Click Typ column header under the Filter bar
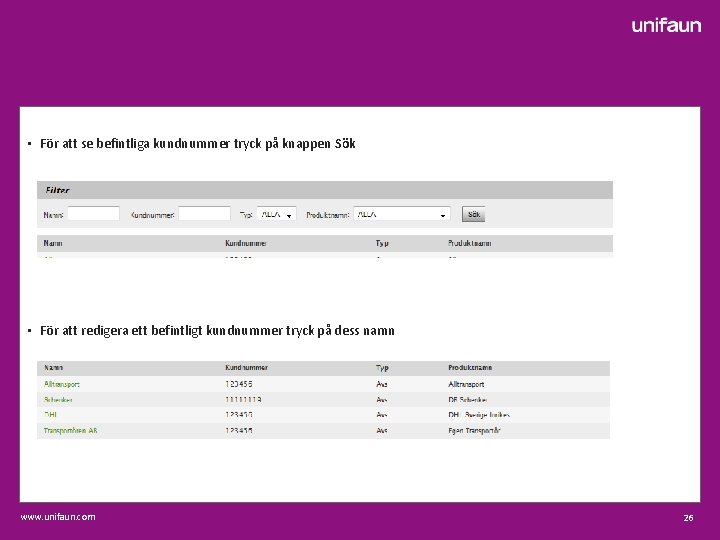The height and width of the screenshot is (540, 720). pos(382,243)
